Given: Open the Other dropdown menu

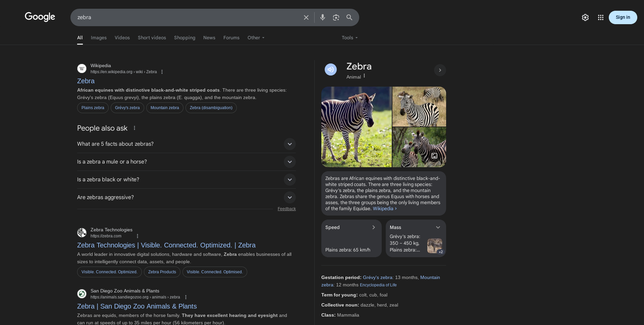Looking at the screenshot, I should coord(256,38).
